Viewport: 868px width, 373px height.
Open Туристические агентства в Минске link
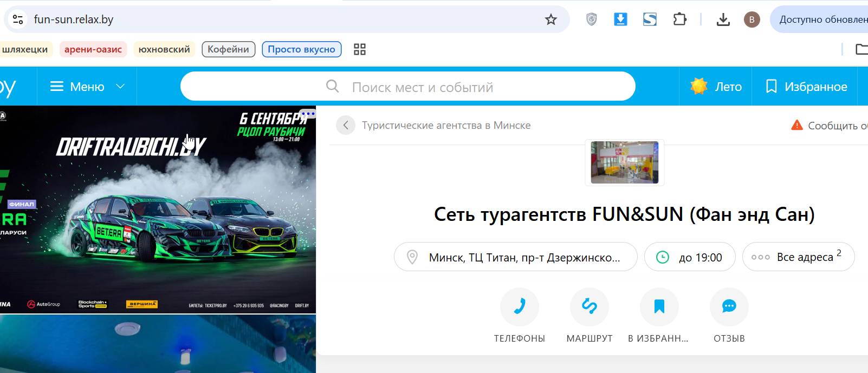point(446,126)
